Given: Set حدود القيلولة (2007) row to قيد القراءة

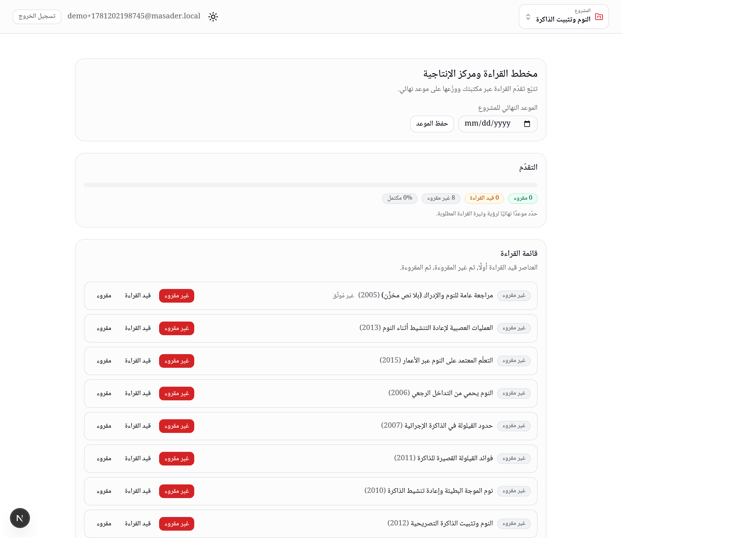Looking at the screenshot, I should point(138,426).
